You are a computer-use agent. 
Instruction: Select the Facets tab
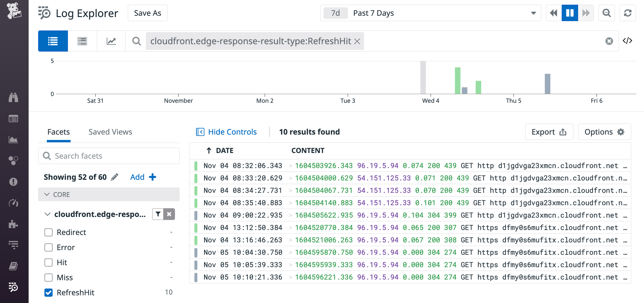(58, 132)
